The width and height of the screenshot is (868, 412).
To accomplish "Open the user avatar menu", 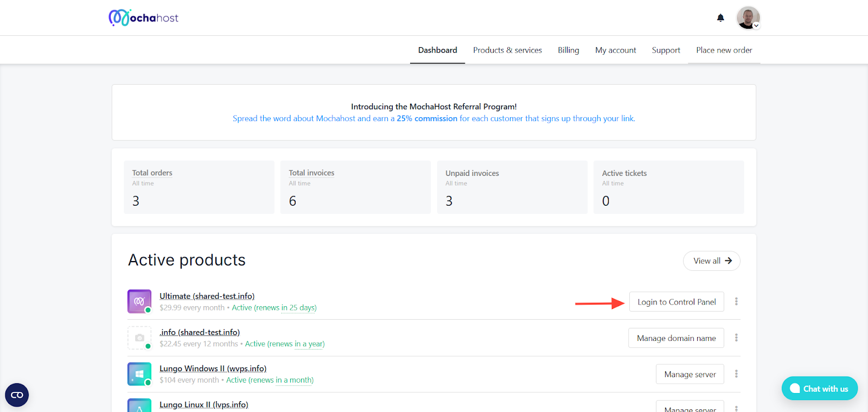I will coord(748,18).
